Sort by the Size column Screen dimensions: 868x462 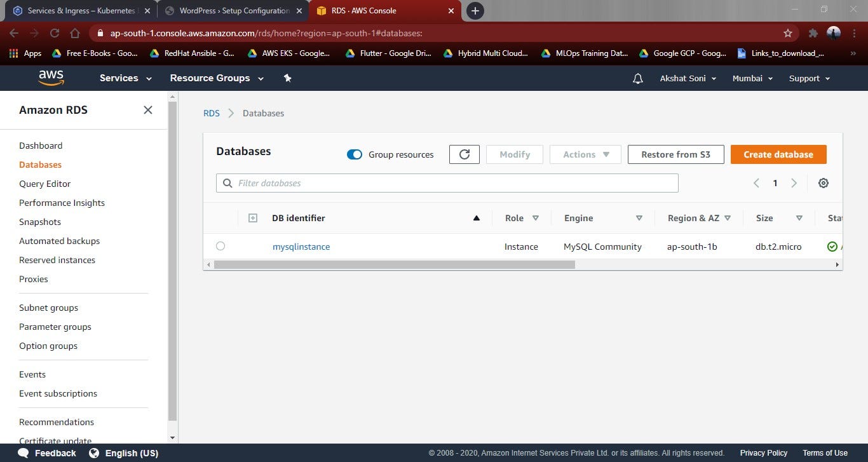tap(799, 218)
